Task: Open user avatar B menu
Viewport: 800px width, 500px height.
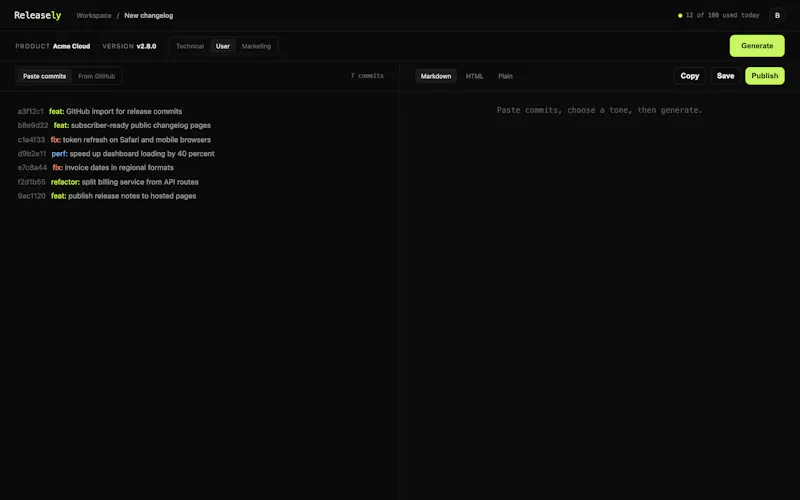Action: point(777,15)
